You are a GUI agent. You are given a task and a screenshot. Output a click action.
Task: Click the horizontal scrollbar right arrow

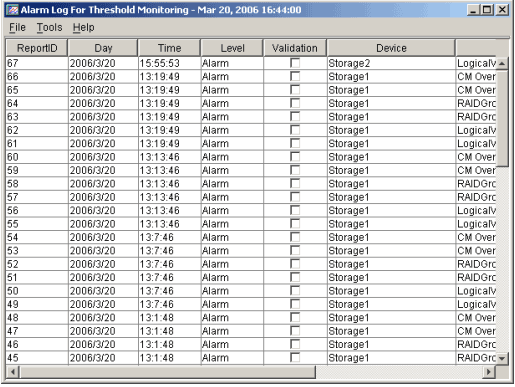click(489, 371)
